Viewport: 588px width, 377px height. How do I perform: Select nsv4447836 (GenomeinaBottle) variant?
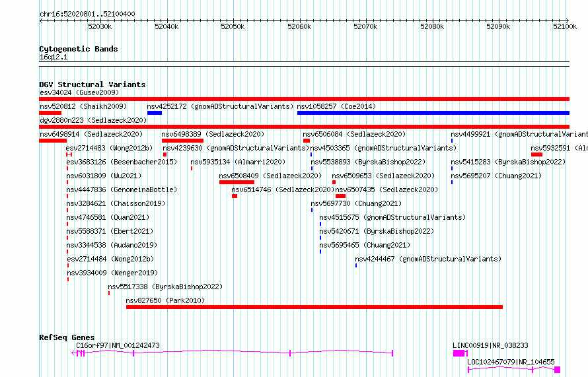pyautogui.click(x=122, y=189)
